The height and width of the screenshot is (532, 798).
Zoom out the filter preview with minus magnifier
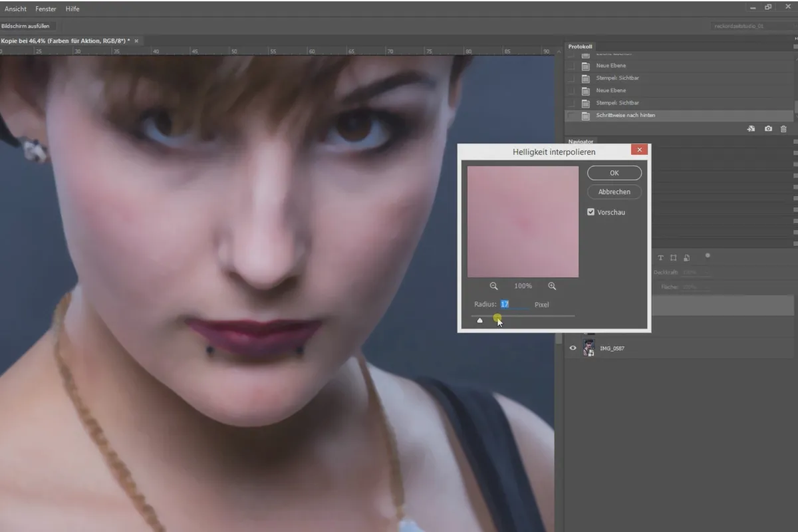[x=494, y=286]
